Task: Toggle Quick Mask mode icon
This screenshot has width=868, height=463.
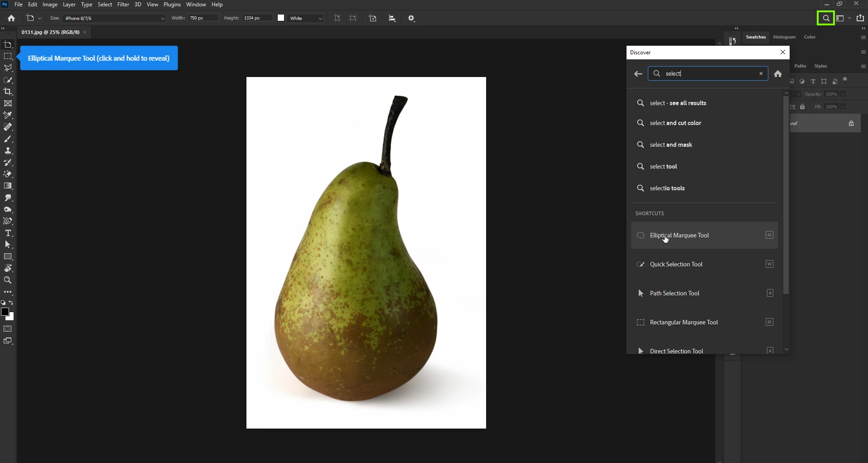Action: [x=8, y=329]
